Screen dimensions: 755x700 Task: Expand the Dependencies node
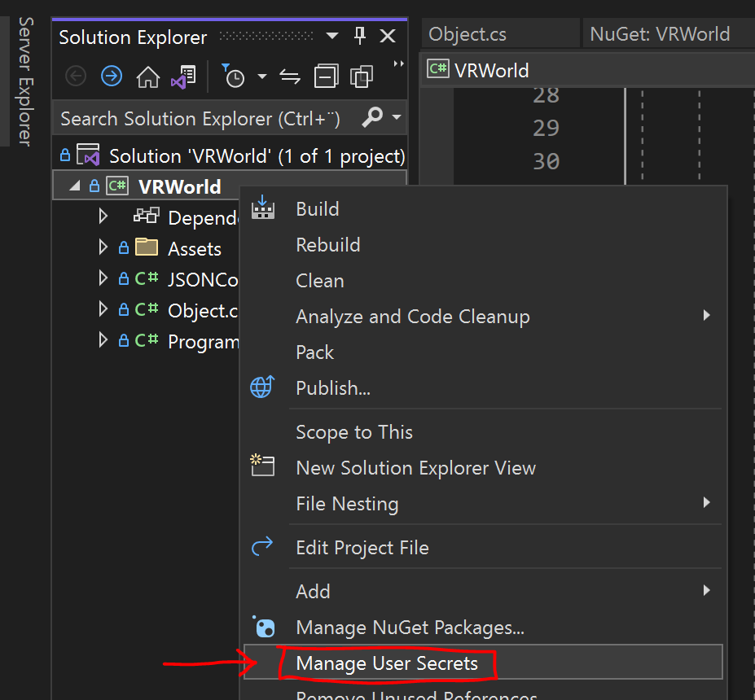(103, 217)
